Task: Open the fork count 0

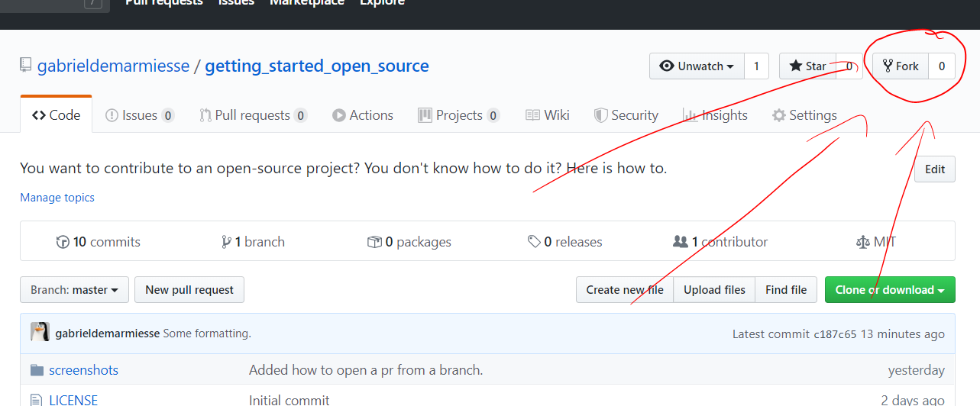Action: coord(942,66)
